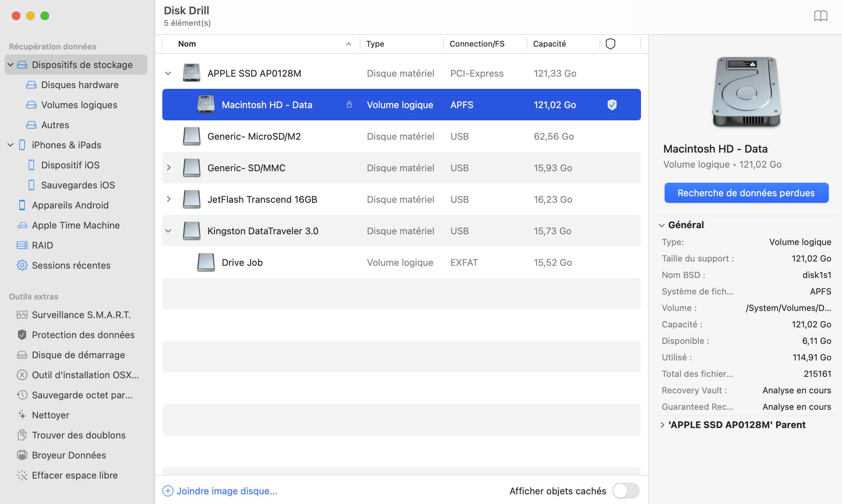Select Volumes logiques in sidebar
Viewport: 842px width, 504px height.
(72, 105)
